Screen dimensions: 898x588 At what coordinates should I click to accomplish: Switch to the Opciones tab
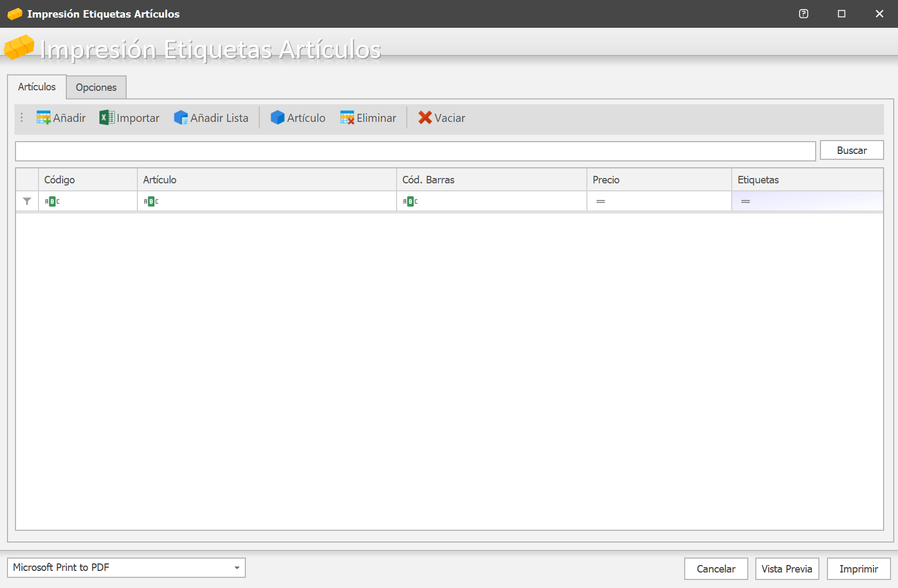point(96,87)
